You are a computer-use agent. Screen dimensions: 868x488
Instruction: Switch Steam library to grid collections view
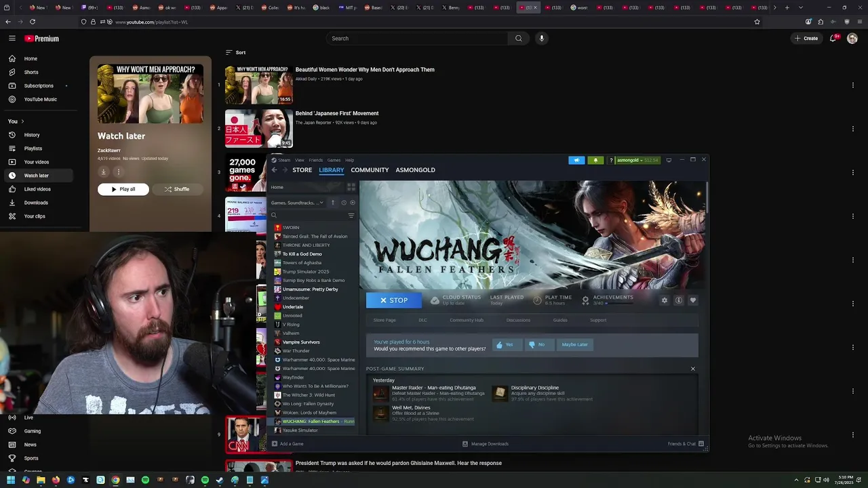coord(351,187)
